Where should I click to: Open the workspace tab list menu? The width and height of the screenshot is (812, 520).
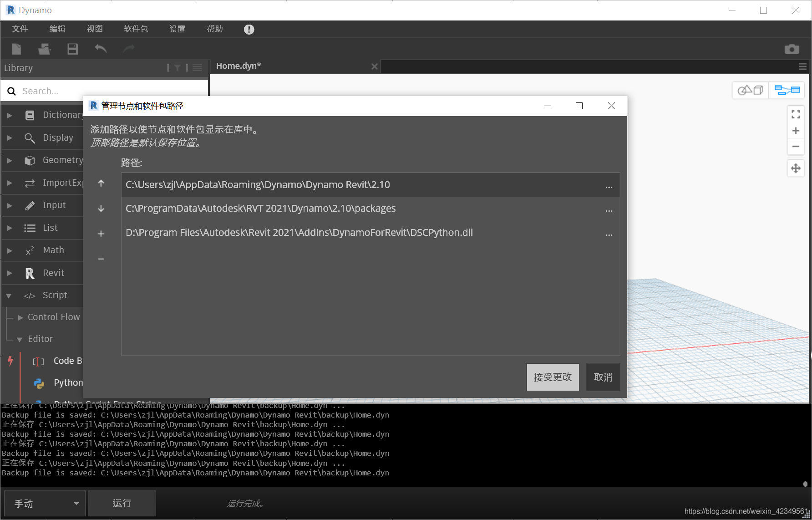[x=803, y=66]
